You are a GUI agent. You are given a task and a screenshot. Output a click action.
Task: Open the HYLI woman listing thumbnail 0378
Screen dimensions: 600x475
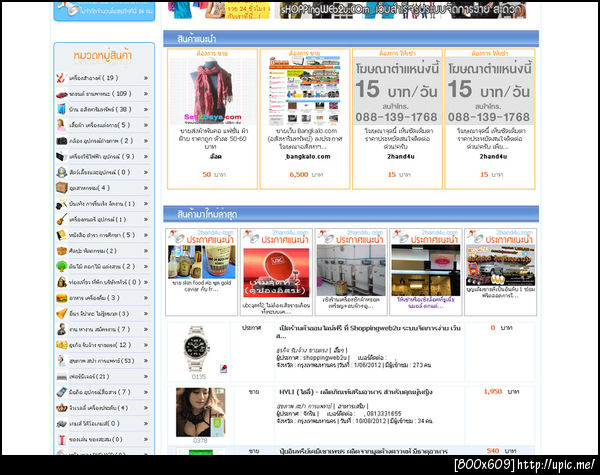point(201,412)
